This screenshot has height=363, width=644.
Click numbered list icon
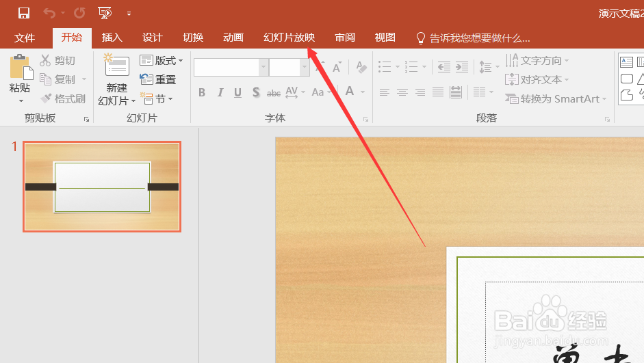[x=411, y=67]
